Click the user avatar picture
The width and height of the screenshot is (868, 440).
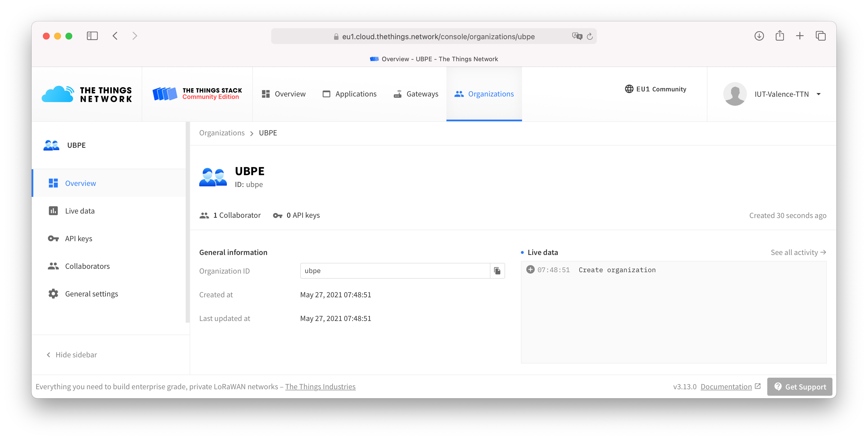click(x=735, y=94)
